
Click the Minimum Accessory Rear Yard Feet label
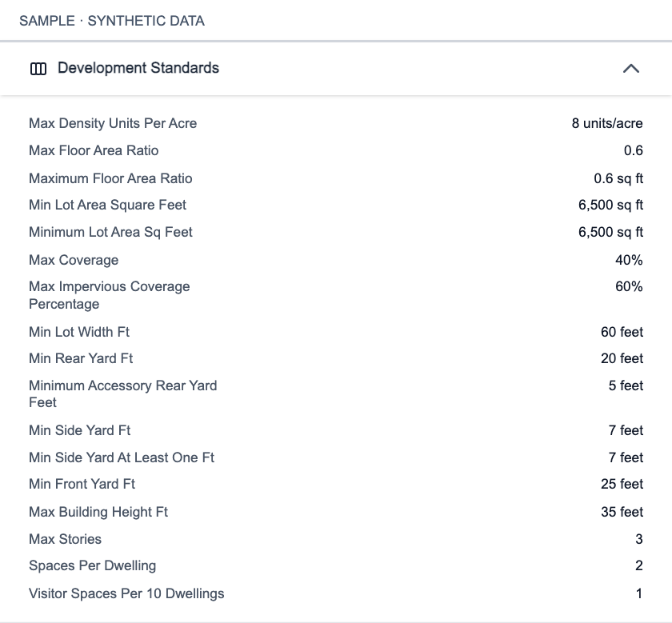coord(122,394)
